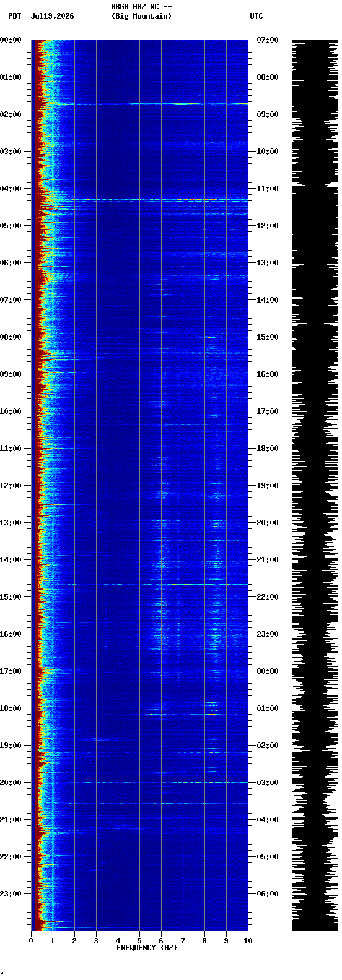Click the PDT '17:00' time label
The image size is (342, 980).
(11, 671)
